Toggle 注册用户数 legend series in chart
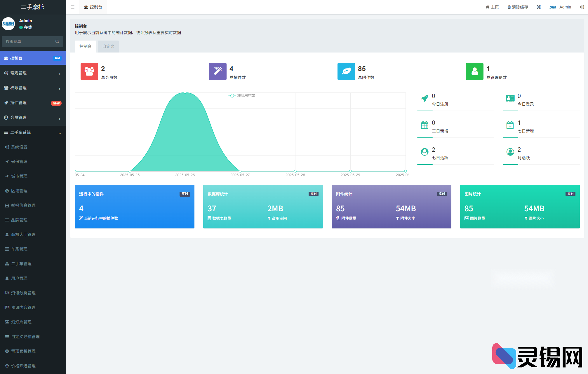The width and height of the screenshot is (588, 374). point(242,95)
